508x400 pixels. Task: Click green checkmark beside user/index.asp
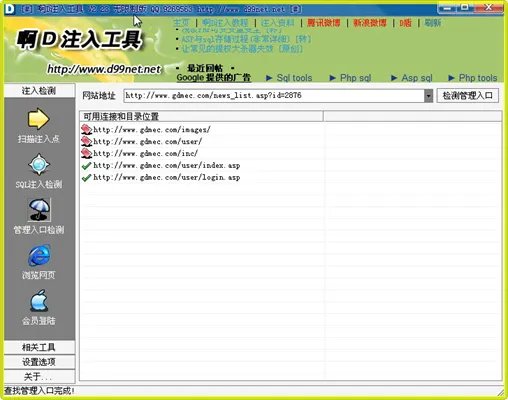click(86, 165)
